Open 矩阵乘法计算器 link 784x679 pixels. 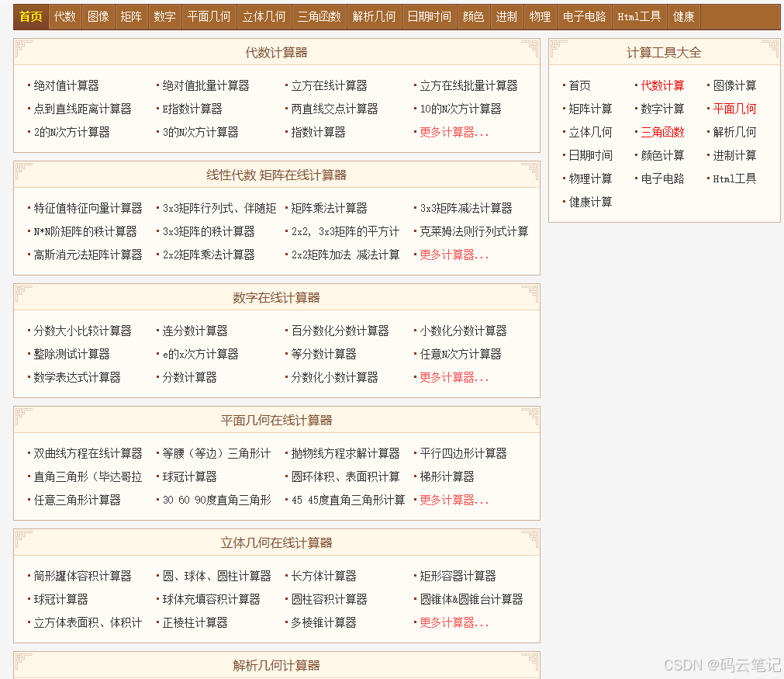(329, 208)
